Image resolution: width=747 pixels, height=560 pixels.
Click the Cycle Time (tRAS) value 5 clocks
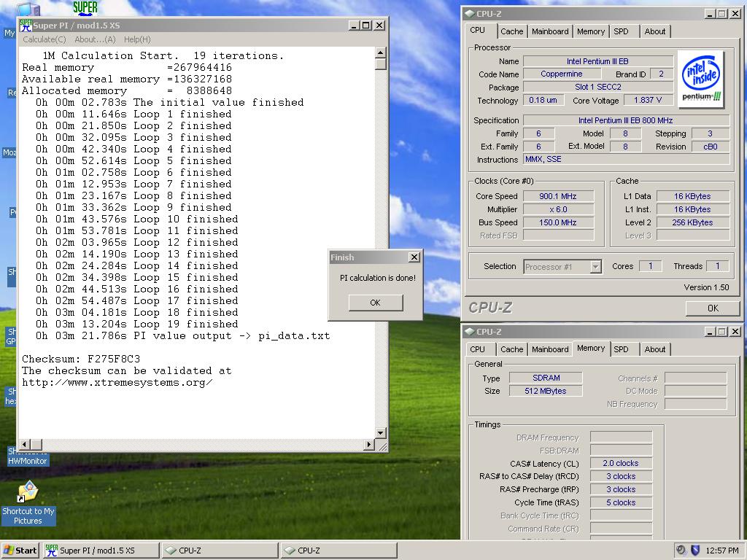[620, 502]
